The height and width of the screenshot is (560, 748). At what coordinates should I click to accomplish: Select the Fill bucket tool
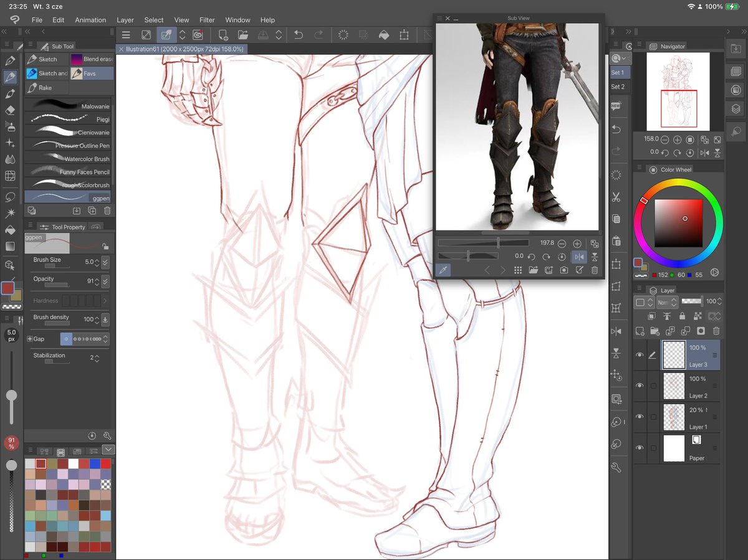click(10, 230)
